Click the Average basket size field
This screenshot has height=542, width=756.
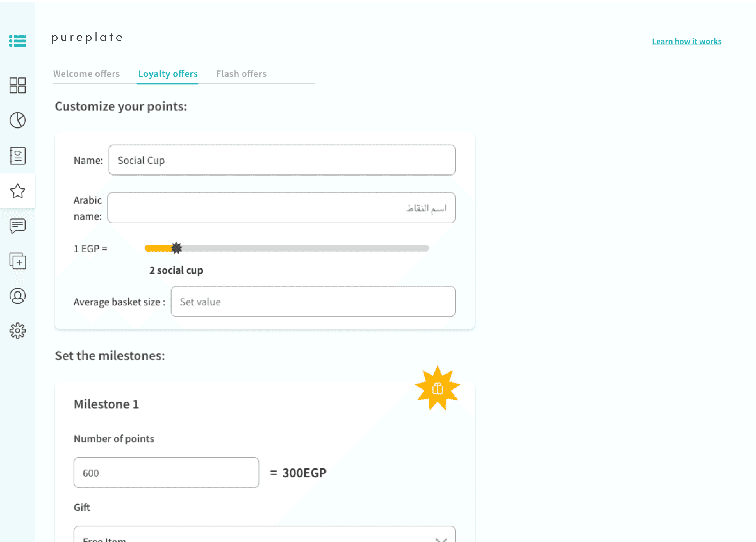pos(313,301)
